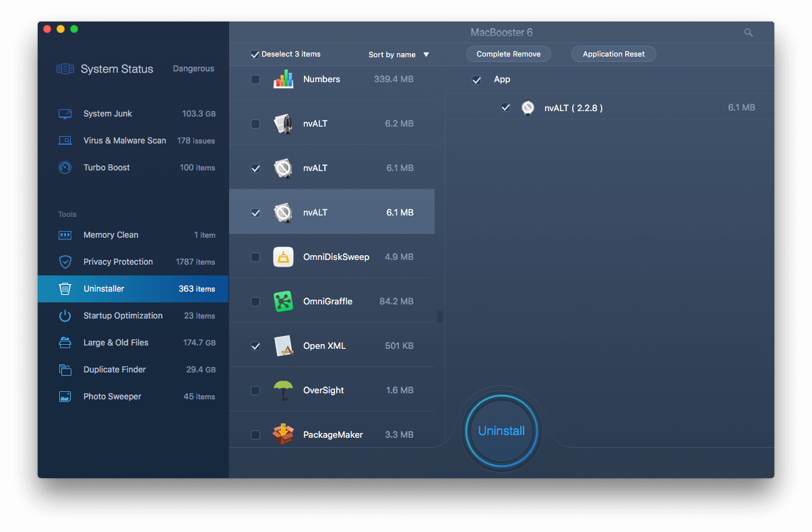The height and width of the screenshot is (532, 812).
Task: Open the Turbo Boost feature
Action: tap(108, 167)
